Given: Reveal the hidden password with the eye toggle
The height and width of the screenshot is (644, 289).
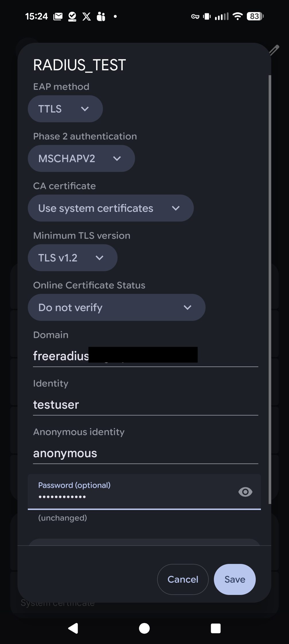Looking at the screenshot, I should [x=245, y=492].
